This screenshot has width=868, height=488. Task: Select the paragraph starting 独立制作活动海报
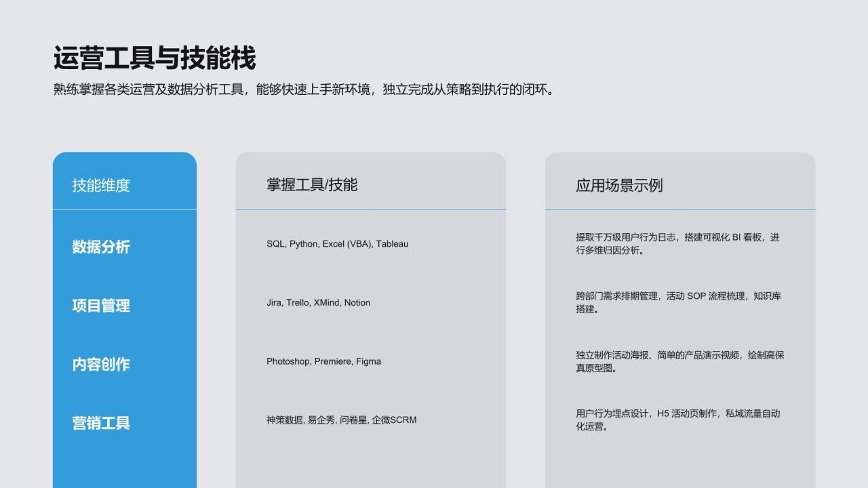coord(679,361)
